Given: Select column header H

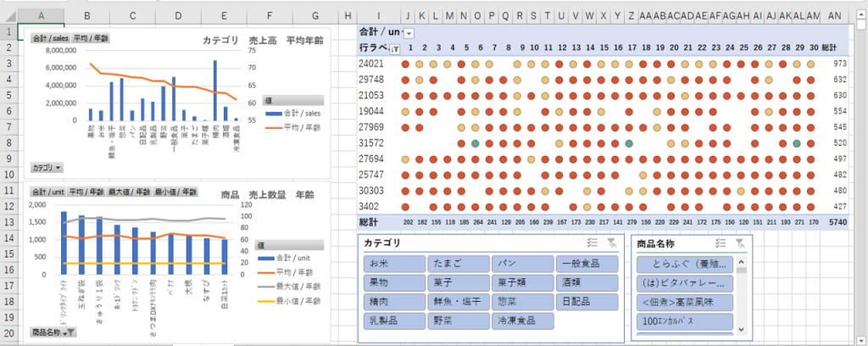Looking at the screenshot, I should [x=347, y=17].
